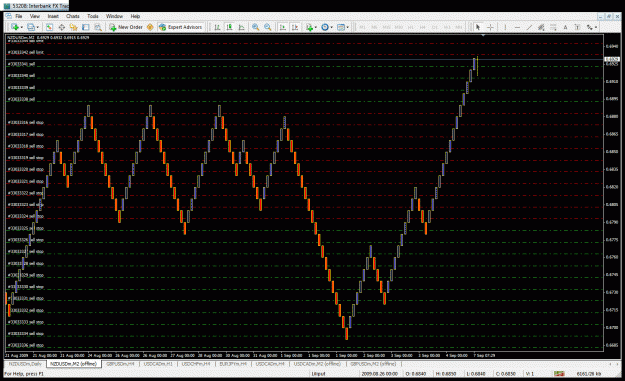625x381 pixels.
Task: Switch to the GBPUSDm,H4 chart tab
Action: (120, 364)
